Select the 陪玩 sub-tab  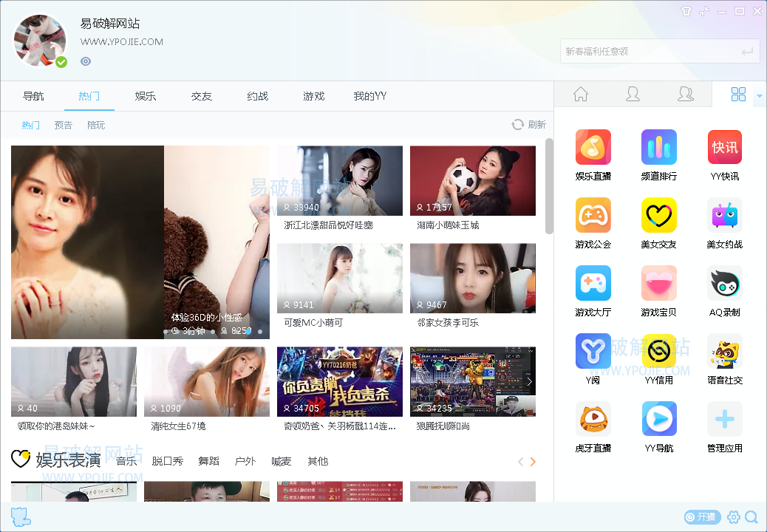[96, 125]
